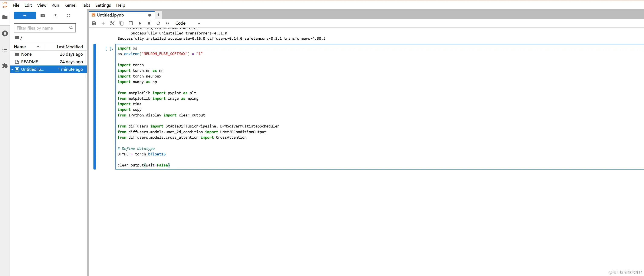644x276 pixels.
Task: Click the Filter files by name field
Action: coord(42,28)
